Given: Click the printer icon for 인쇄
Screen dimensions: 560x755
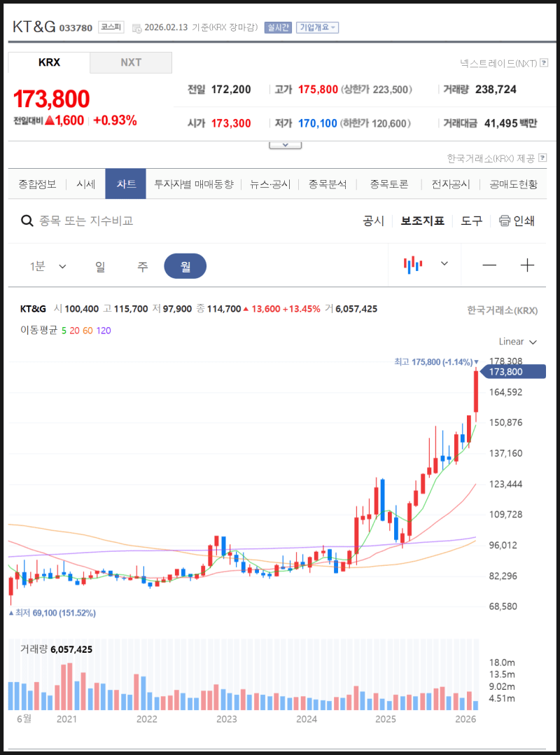Looking at the screenshot, I should 504,221.
